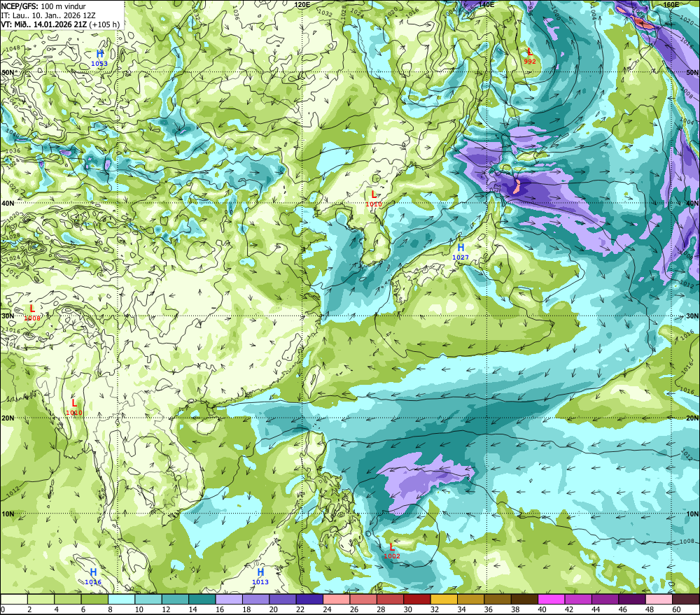Viewport: 700px width, 615px height.
Task: Pick the green 6–8 legend swatch
Action: click(x=94, y=599)
